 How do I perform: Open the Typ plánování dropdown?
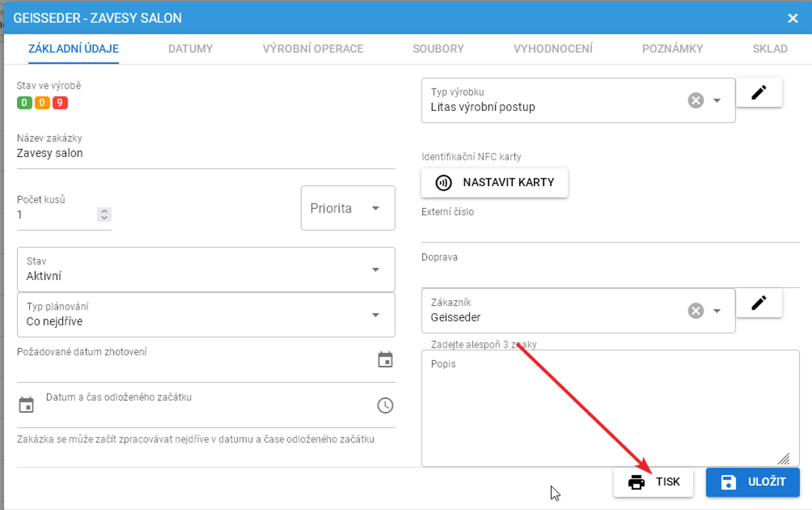point(376,315)
